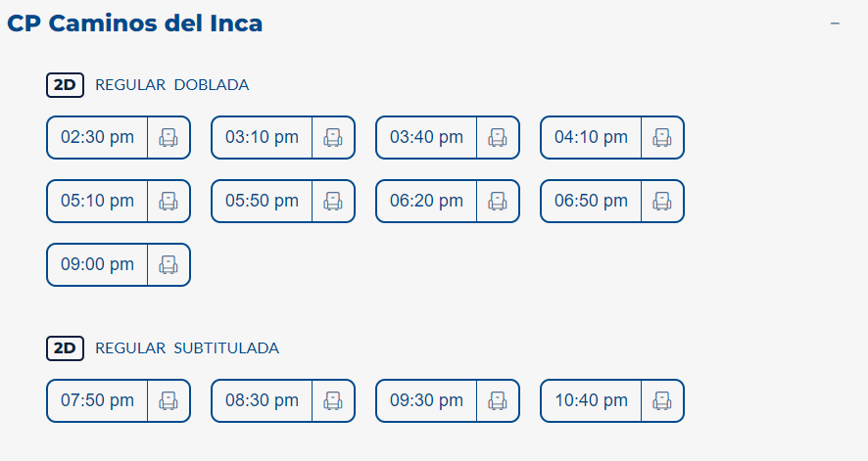The width and height of the screenshot is (868, 461).
Task: Click the CP Caminos del Inca heading
Action: coord(135,23)
